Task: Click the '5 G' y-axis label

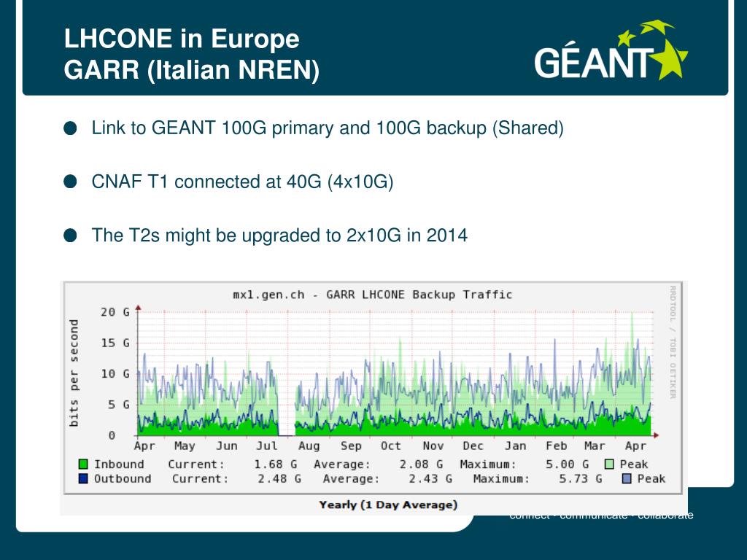Action: click(x=119, y=405)
